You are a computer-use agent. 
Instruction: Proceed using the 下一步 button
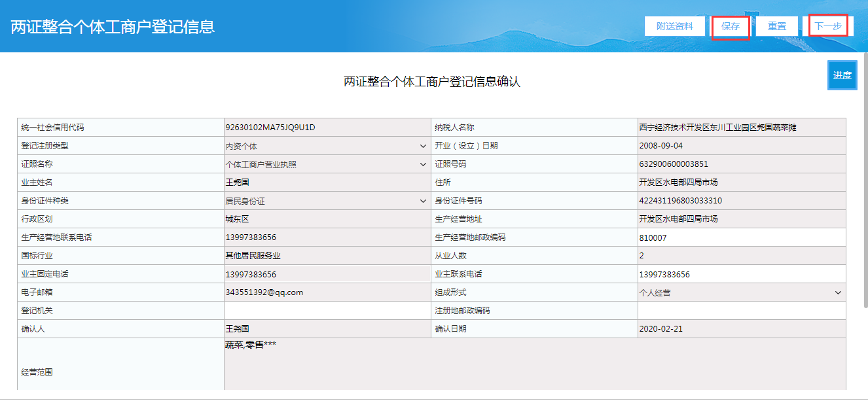(827, 26)
